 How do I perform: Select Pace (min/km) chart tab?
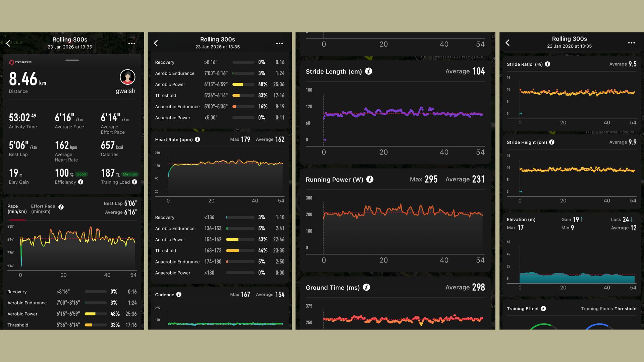17,209
